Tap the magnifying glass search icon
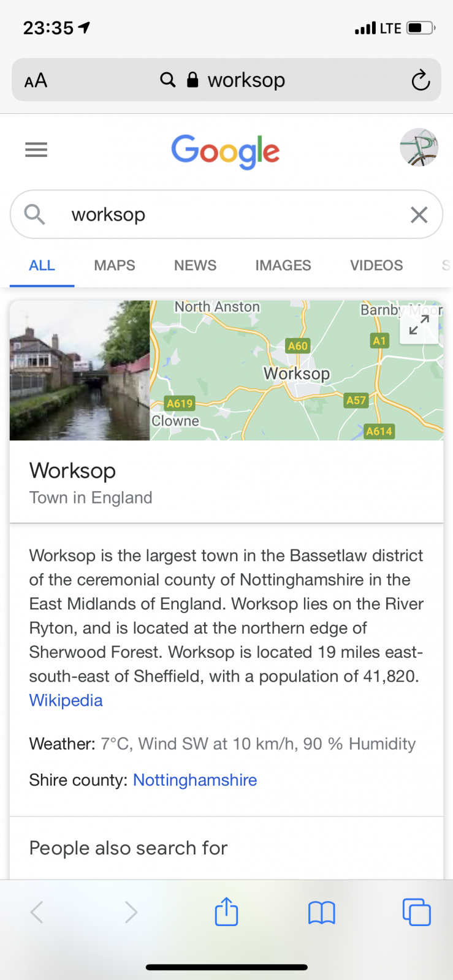The image size is (453, 980). [34, 214]
